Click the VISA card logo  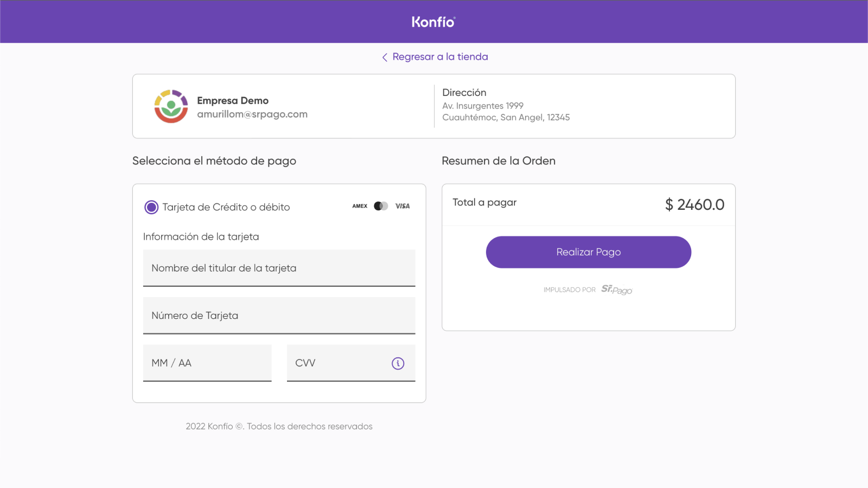(403, 206)
